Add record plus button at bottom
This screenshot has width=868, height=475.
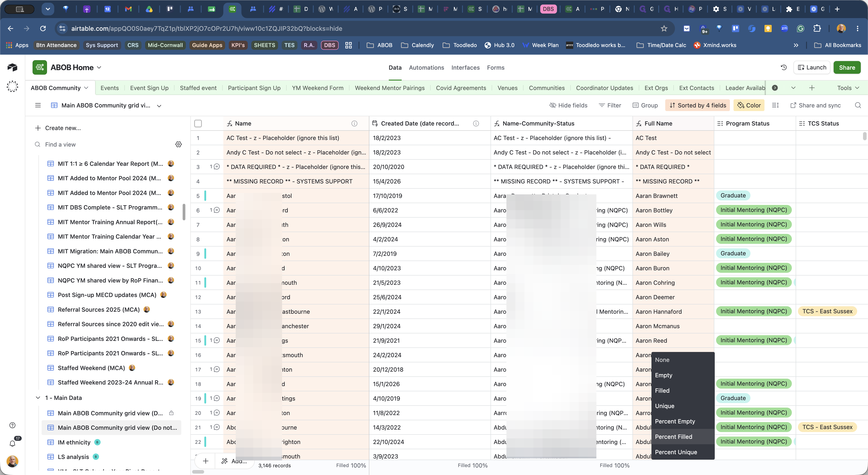pyautogui.click(x=205, y=461)
